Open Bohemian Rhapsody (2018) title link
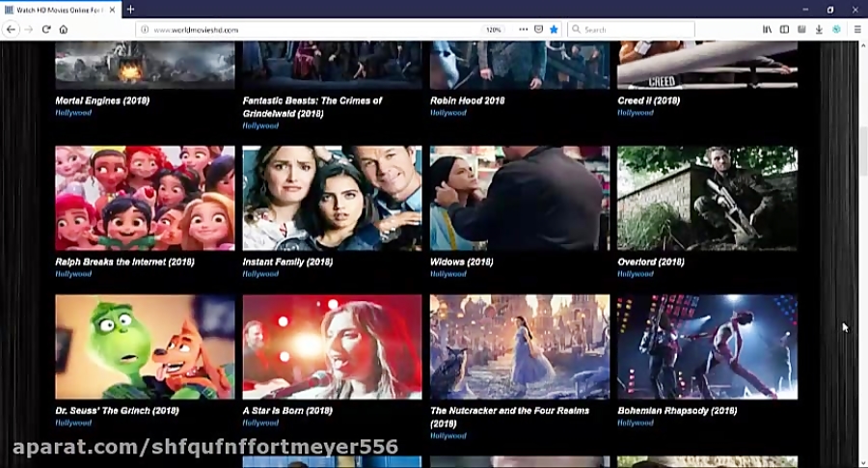 677,411
